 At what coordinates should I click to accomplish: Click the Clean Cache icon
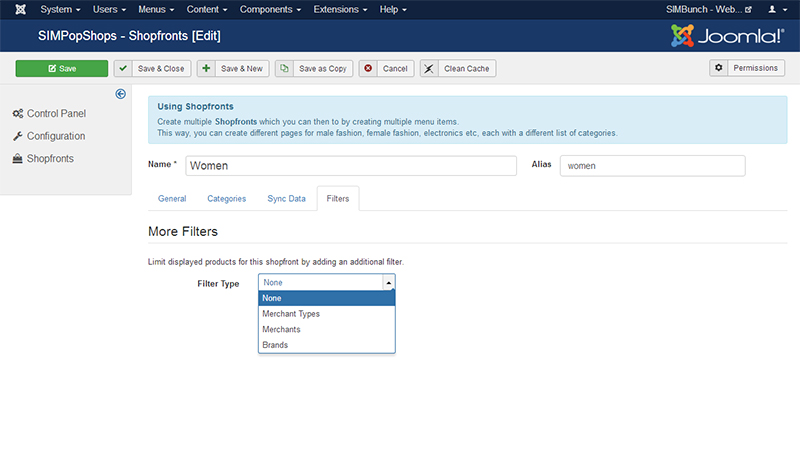(429, 68)
